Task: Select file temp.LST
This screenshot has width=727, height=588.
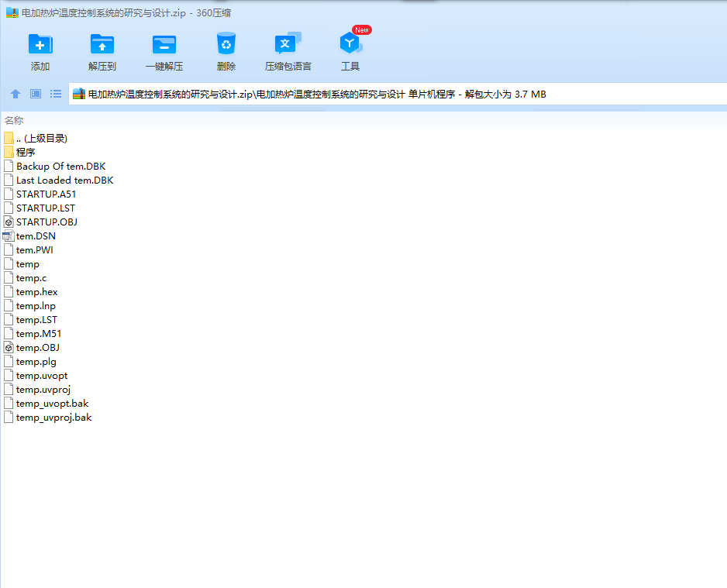Action: click(36, 320)
